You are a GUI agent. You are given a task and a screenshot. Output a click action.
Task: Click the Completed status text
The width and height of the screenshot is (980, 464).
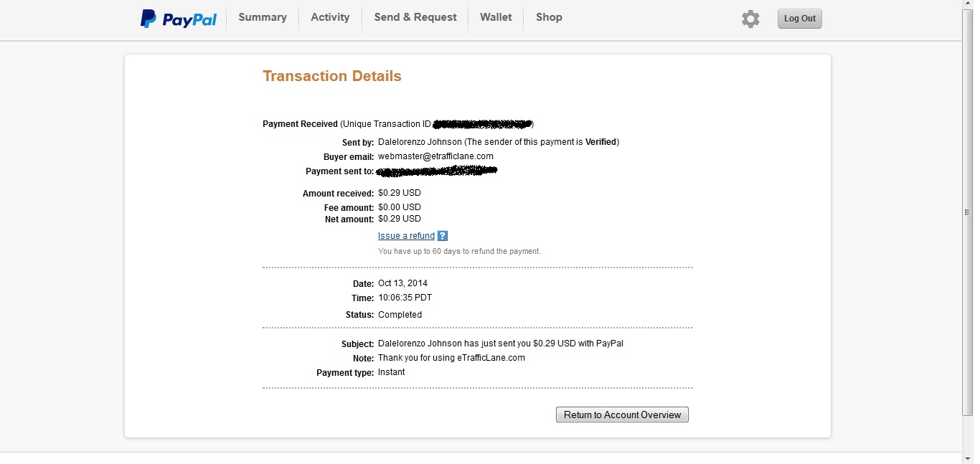tap(400, 315)
